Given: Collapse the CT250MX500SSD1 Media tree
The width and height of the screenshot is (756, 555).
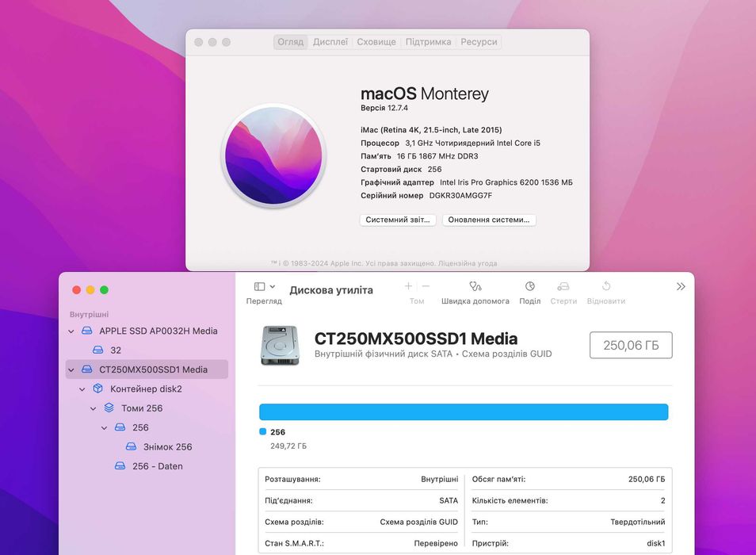Looking at the screenshot, I should 71,369.
